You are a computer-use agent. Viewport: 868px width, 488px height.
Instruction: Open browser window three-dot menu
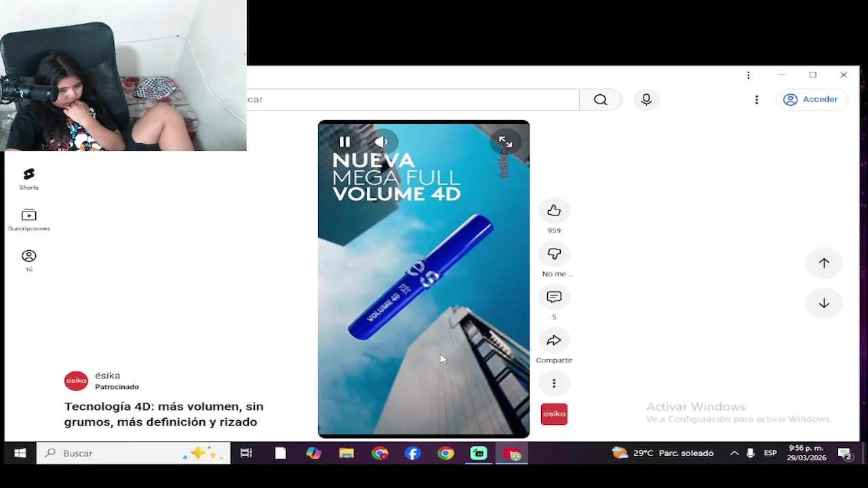pyautogui.click(x=748, y=75)
